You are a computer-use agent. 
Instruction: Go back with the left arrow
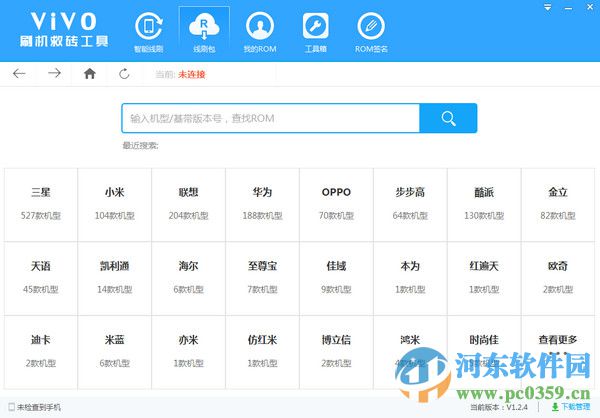click(x=19, y=73)
